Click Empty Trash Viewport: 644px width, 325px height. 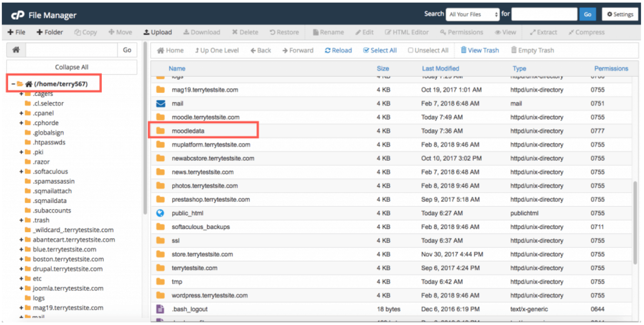(532, 50)
